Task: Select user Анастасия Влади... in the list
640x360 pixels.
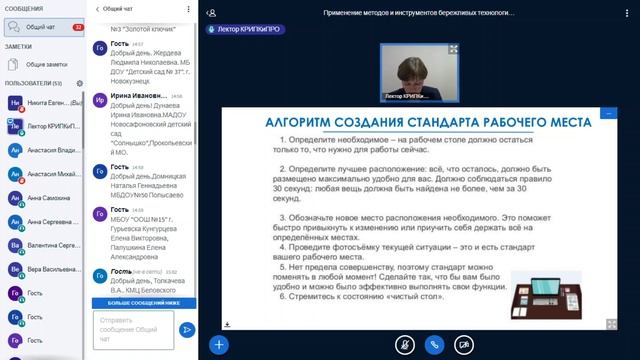Action: click(x=44, y=150)
